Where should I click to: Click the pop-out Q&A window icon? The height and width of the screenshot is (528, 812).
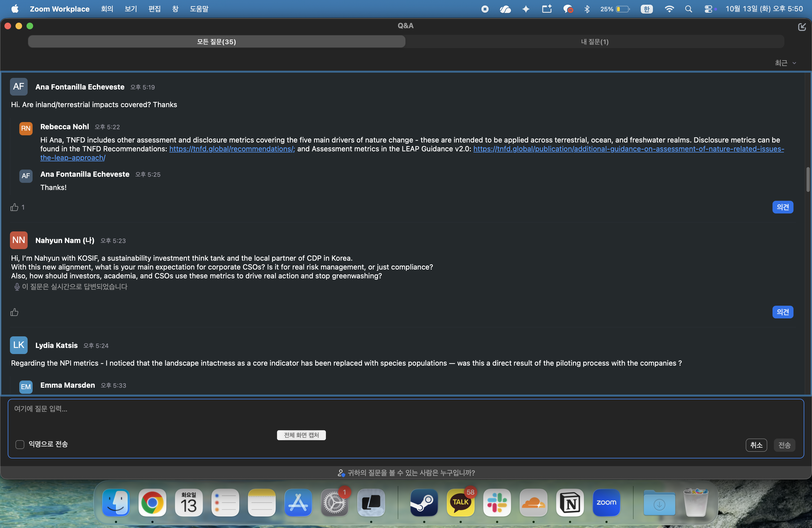pos(802,27)
